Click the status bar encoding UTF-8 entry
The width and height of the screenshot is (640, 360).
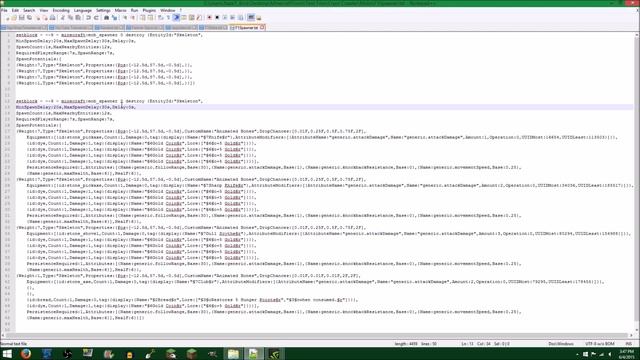[x=599, y=344]
